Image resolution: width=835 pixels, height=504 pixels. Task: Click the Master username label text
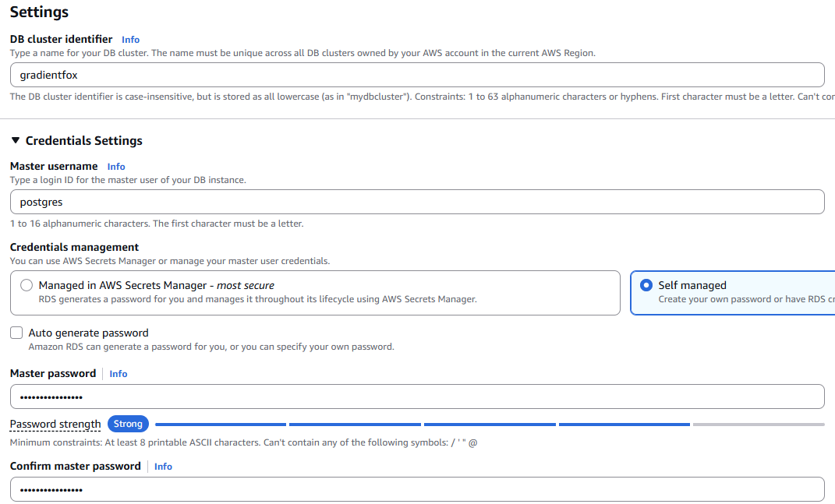click(54, 166)
